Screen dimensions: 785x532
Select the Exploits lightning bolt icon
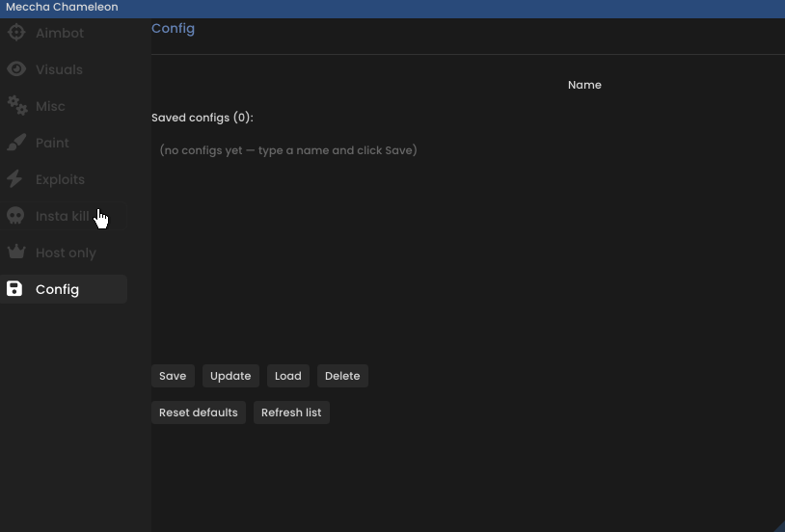click(x=15, y=178)
